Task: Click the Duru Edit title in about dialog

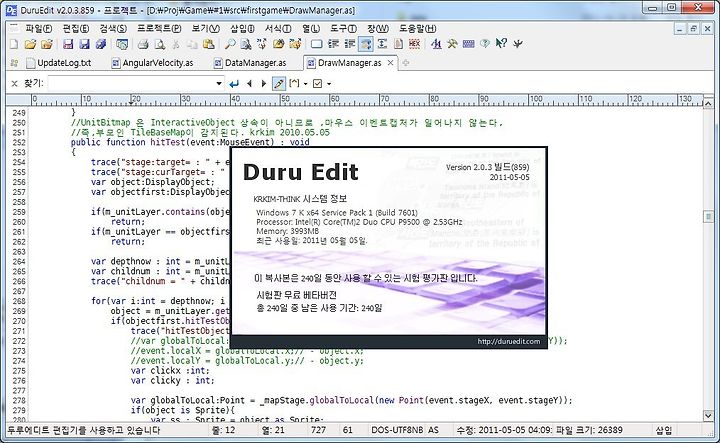Action: point(300,172)
